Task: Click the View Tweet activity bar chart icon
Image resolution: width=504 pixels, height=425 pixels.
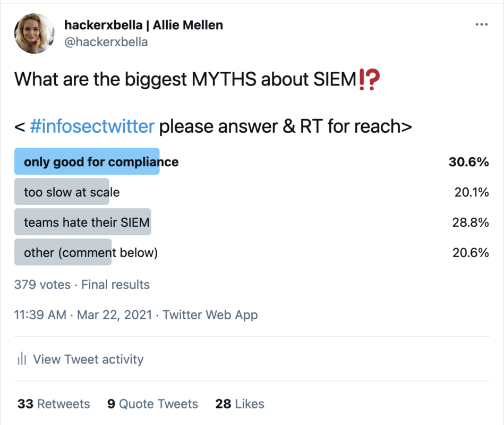Action: tap(21, 359)
